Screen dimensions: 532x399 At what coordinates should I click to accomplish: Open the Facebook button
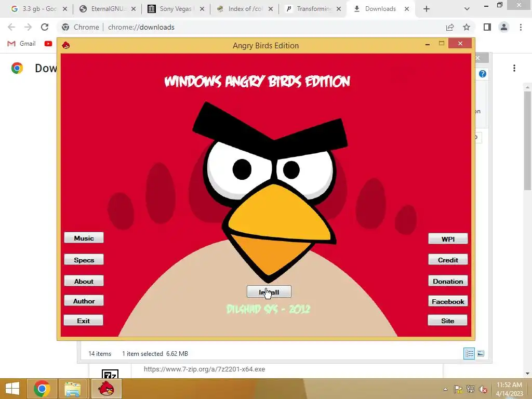click(x=448, y=301)
